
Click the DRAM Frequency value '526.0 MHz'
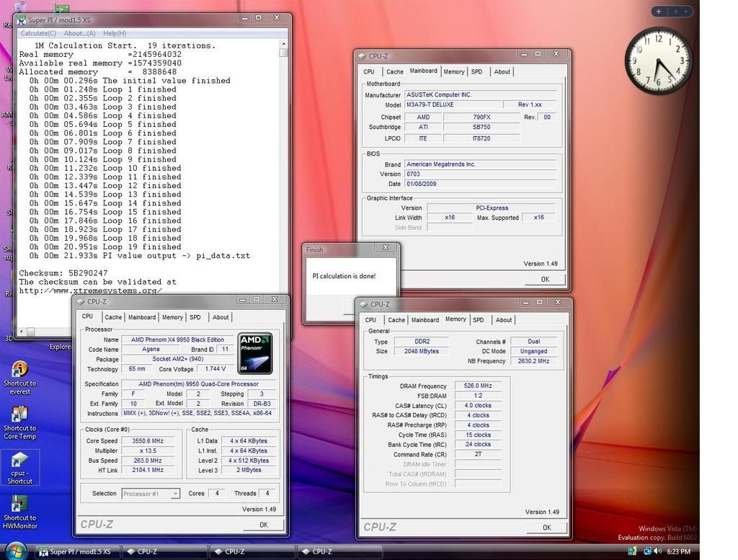[478, 386]
